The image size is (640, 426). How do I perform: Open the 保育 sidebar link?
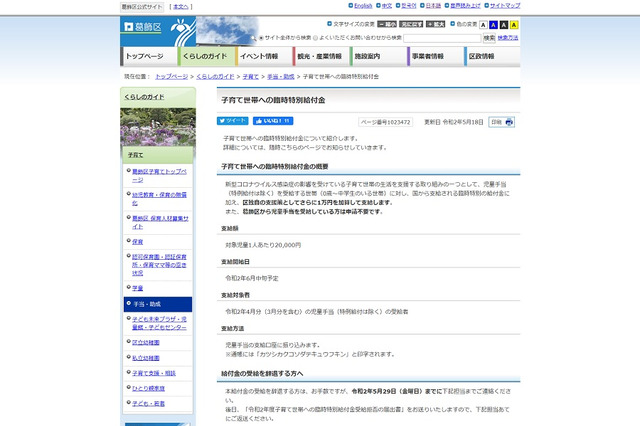(x=138, y=242)
